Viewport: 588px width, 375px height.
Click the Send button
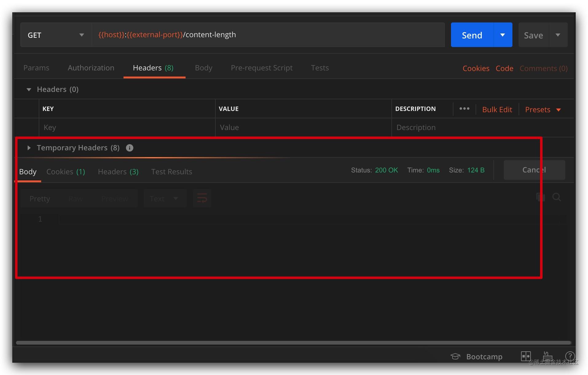click(x=472, y=35)
